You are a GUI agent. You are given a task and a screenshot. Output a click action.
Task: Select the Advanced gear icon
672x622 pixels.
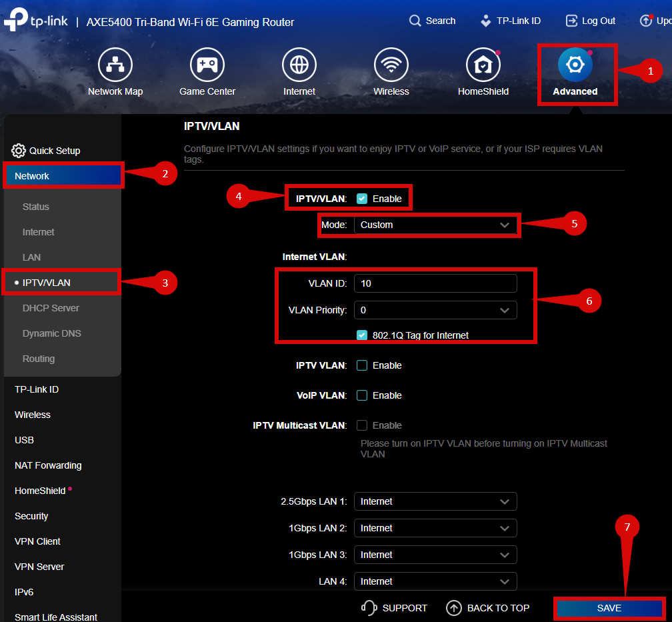[x=575, y=65]
